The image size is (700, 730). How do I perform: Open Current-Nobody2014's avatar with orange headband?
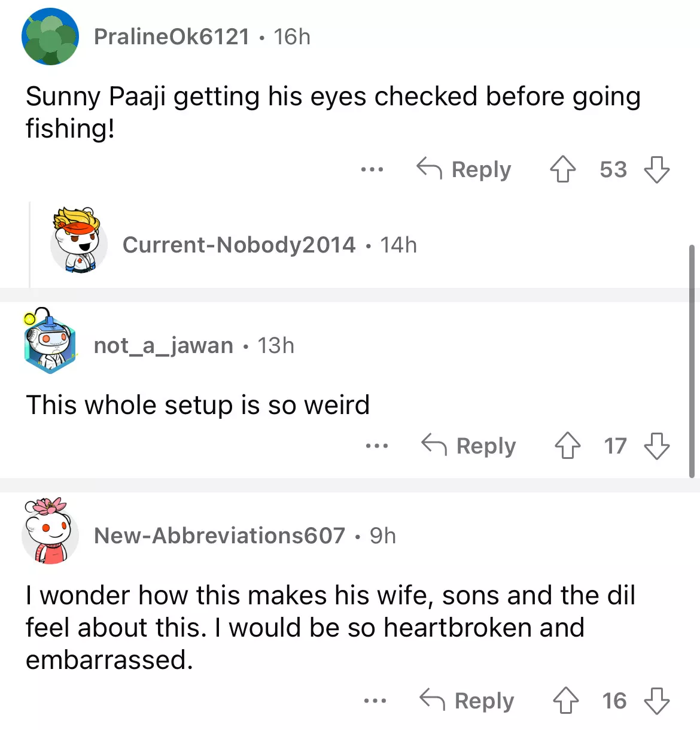pyautogui.click(x=78, y=241)
